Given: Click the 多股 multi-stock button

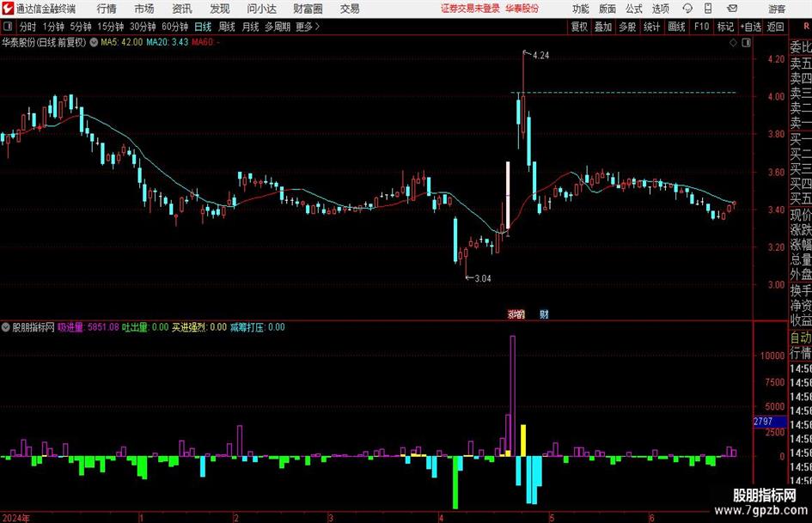Looking at the screenshot, I should pos(627,27).
